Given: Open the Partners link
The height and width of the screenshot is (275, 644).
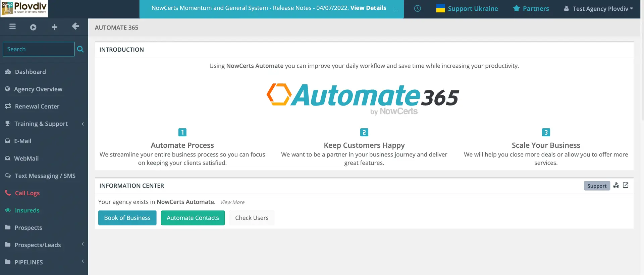Looking at the screenshot, I should tap(536, 9).
